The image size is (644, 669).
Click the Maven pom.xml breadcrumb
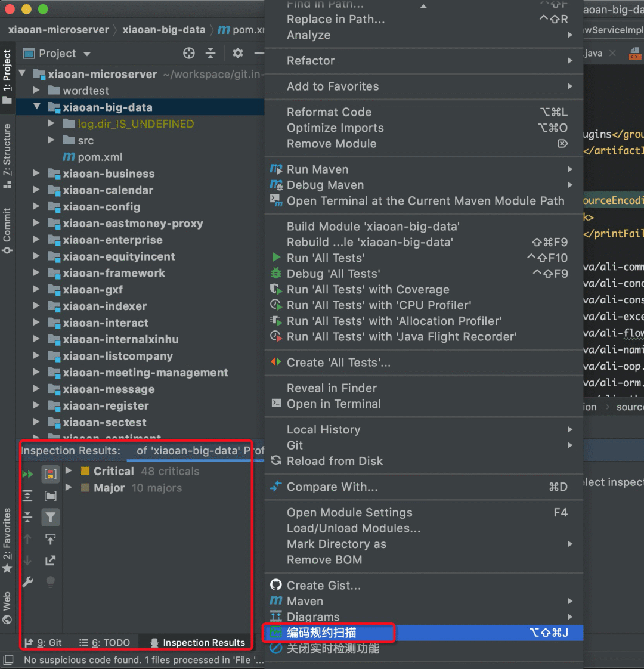tap(241, 29)
